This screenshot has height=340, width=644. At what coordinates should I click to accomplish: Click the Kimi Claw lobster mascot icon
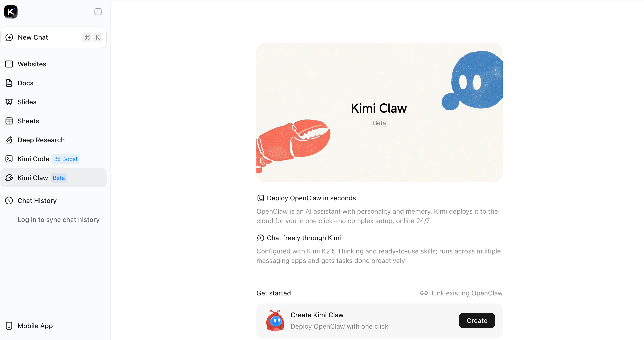(x=275, y=321)
